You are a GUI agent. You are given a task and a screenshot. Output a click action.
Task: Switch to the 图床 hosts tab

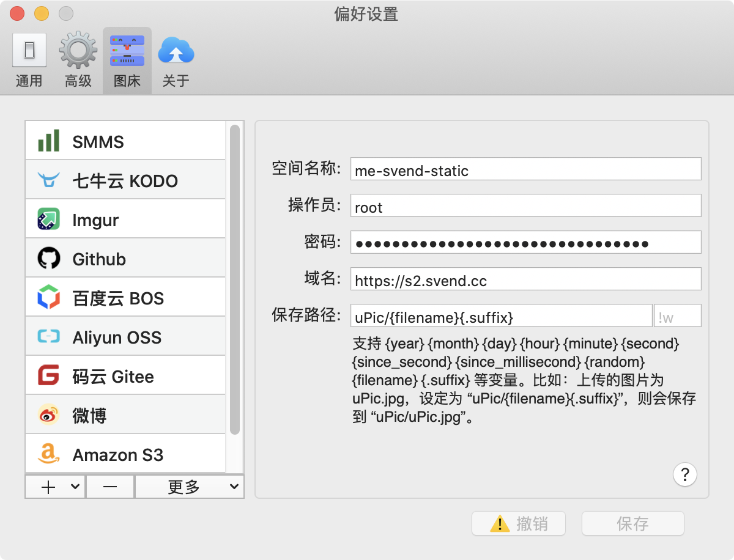click(x=127, y=60)
